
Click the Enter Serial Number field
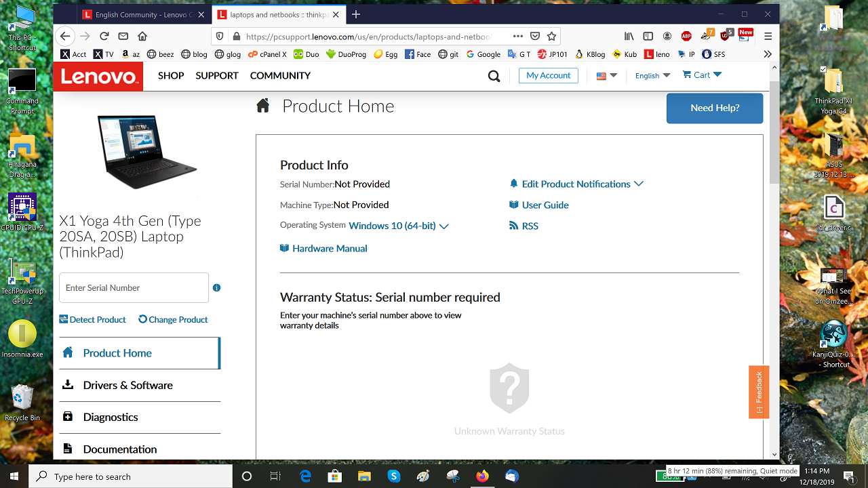[x=134, y=287]
